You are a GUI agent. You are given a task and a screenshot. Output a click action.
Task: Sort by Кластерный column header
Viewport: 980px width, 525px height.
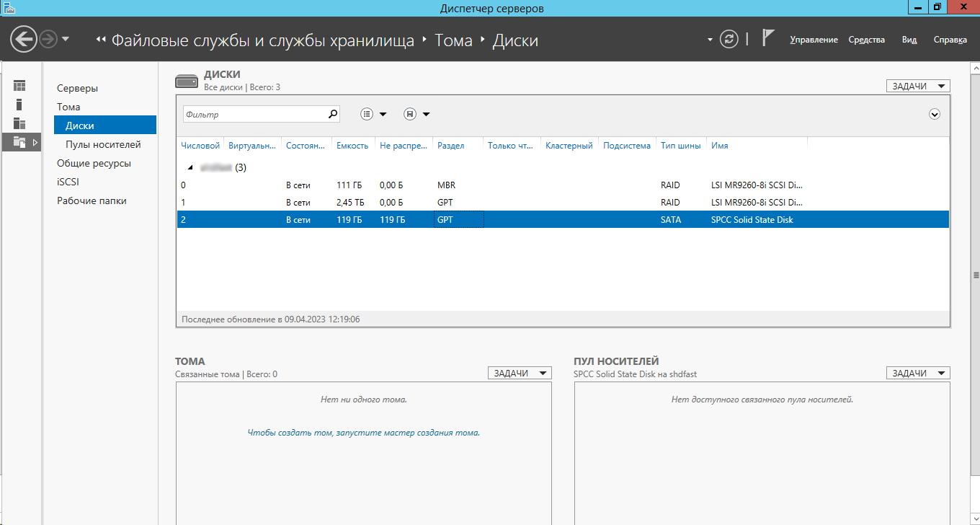tap(569, 146)
